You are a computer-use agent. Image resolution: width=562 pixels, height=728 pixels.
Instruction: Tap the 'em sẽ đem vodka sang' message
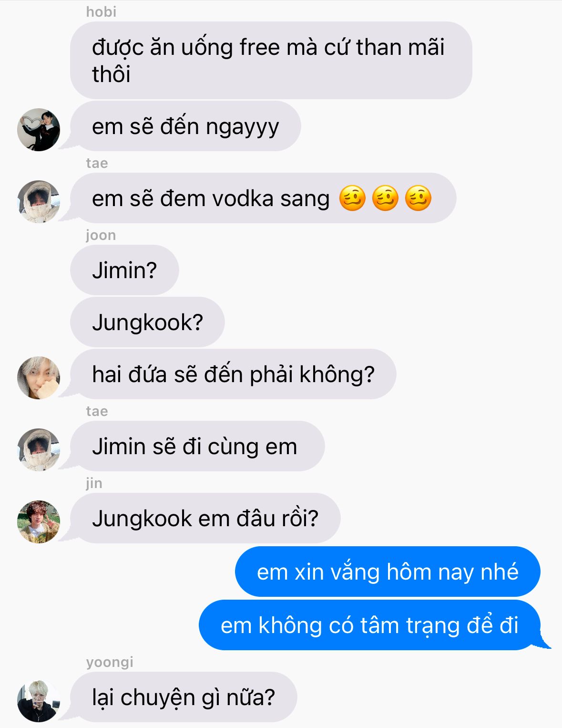[263, 198]
